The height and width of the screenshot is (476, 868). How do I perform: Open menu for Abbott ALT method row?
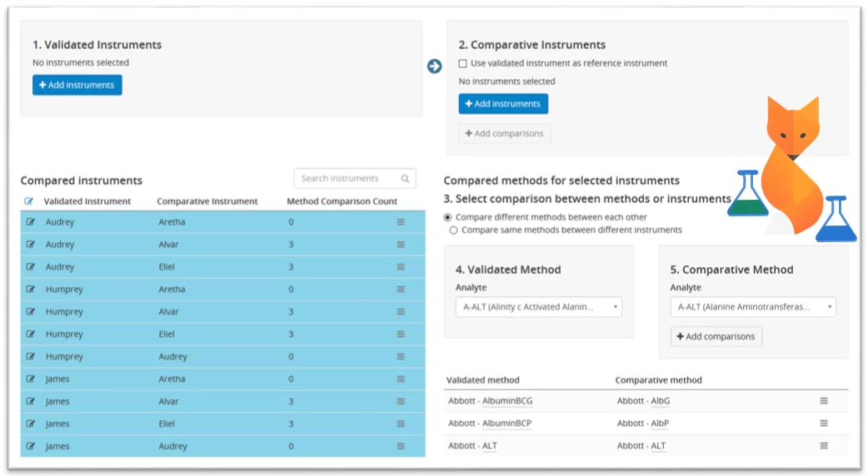[x=824, y=445]
